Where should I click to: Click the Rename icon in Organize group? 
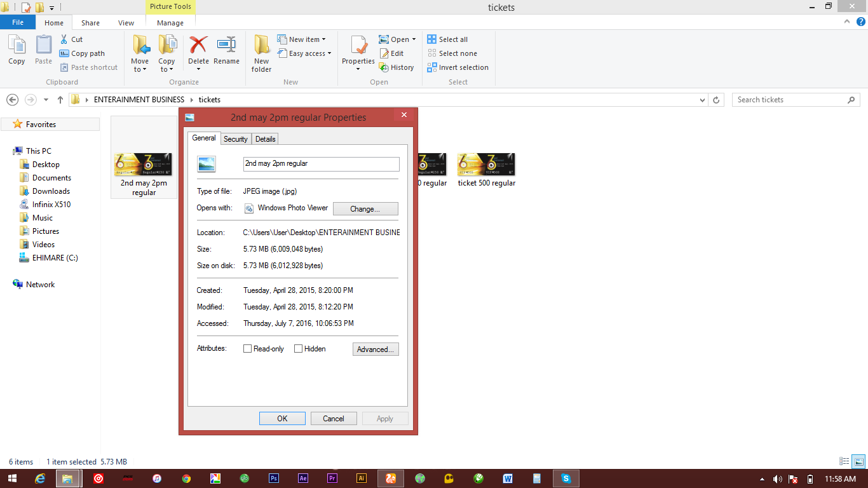point(226,45)
